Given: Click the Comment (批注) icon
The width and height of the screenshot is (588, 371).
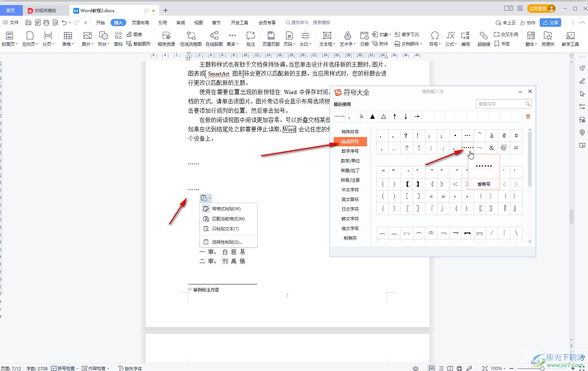Looking at the screenshot, I should coord(251,39).
